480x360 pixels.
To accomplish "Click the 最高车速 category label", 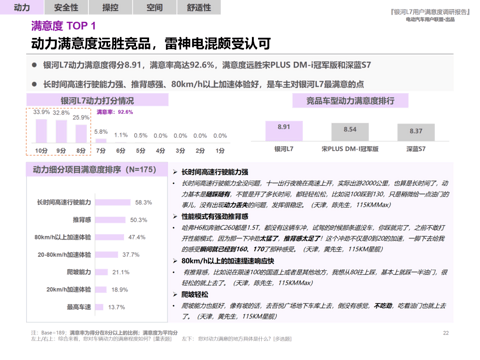I will click(x=79, y=307).
